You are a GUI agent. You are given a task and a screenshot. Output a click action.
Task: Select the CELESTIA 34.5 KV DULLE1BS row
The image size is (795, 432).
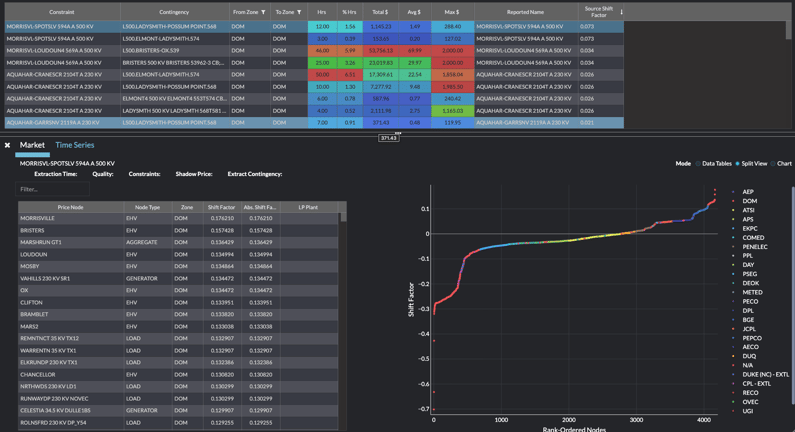(x=178, y=411)
